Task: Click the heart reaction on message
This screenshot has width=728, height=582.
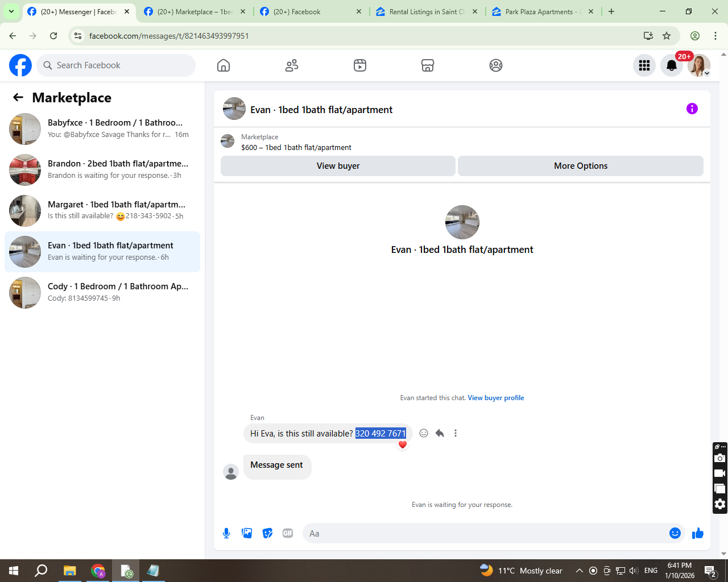Action: pos(403,444)
